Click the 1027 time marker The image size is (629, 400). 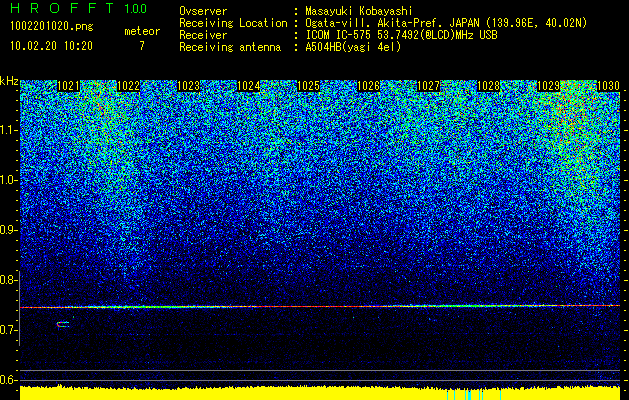click(428, 86)
